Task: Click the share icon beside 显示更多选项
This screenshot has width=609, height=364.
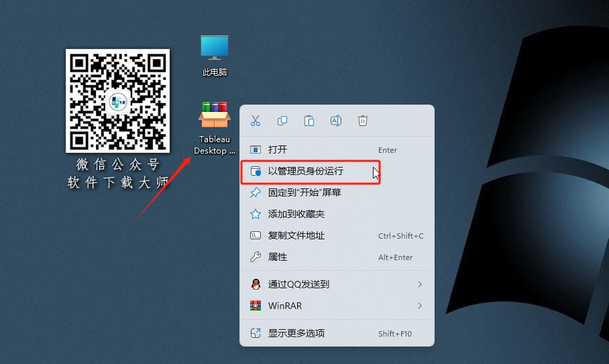Action: click(x=255, y=333)
